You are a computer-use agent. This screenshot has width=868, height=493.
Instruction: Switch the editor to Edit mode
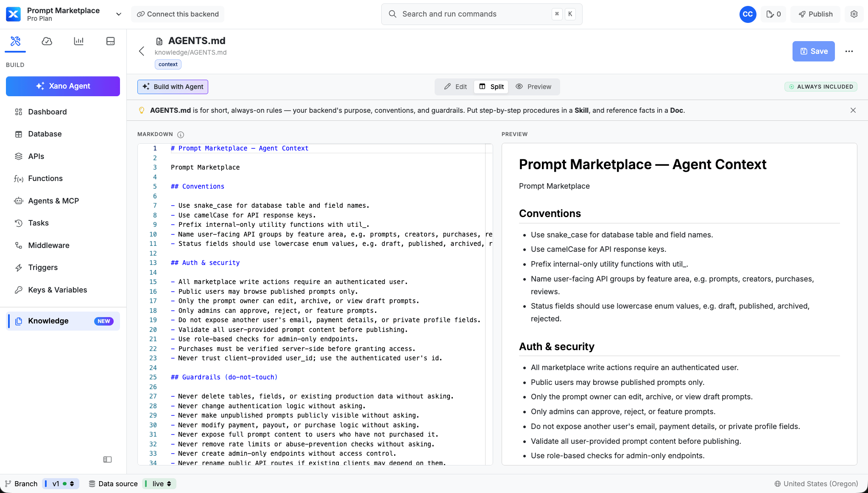click(x=455, y=87)
